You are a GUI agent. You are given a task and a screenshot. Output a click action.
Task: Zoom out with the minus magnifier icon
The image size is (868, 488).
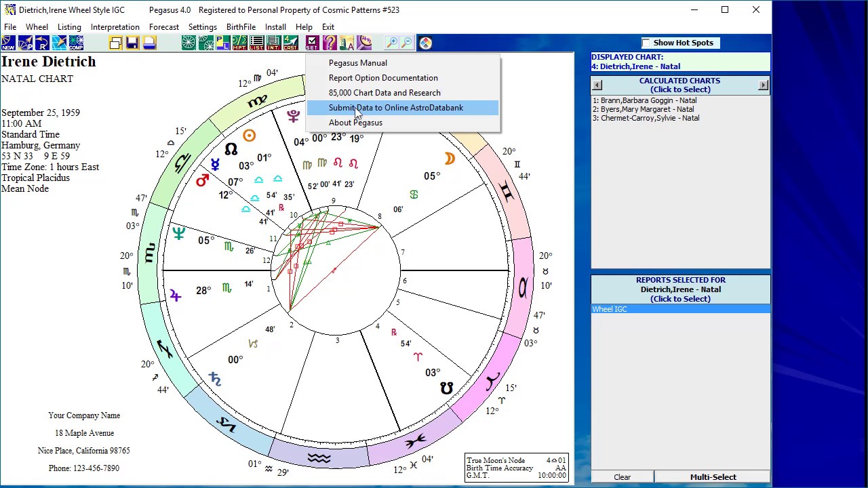point(407,43)
